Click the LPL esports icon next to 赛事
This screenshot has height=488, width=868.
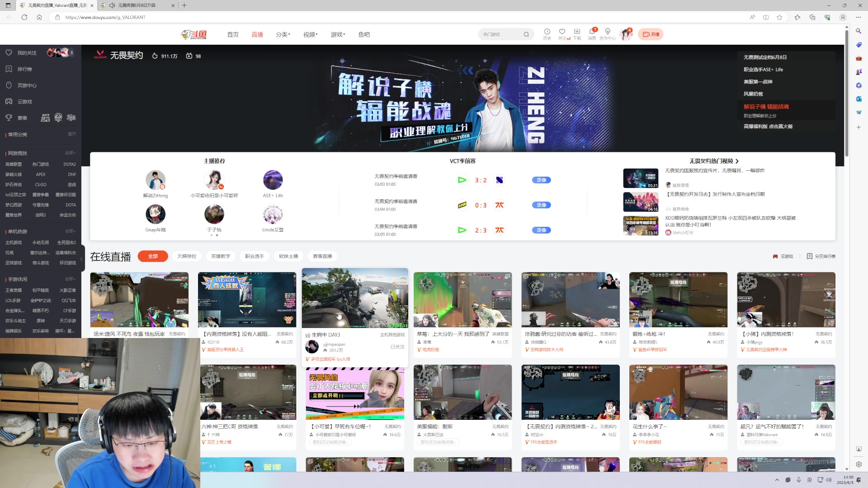(x=46, y=117)
